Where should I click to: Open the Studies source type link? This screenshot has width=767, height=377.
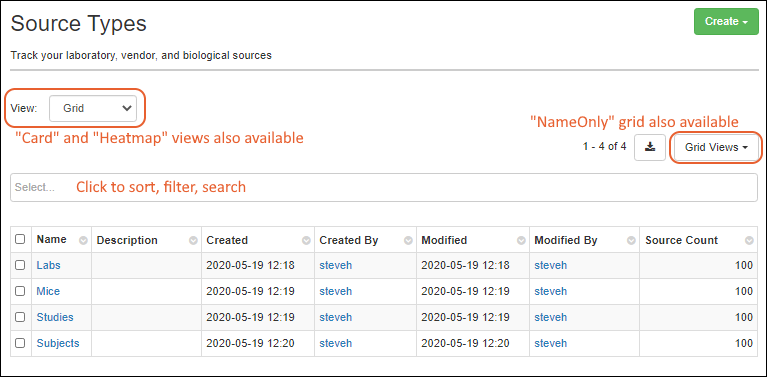coord(55,317)
